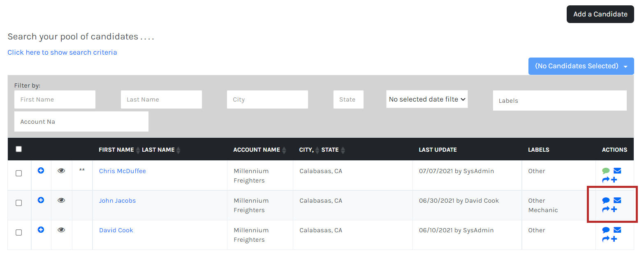Image resolution: width=644 pixels, height=259 pixels.
Task: Click the share arrow icon in John Jacobs' row
Action: click(x=606, y=210)
